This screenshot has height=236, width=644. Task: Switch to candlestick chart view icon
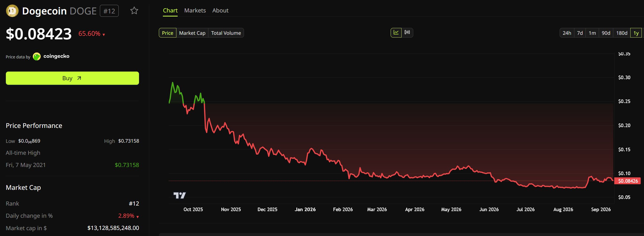pyautogui.click(x=407, y=32)
